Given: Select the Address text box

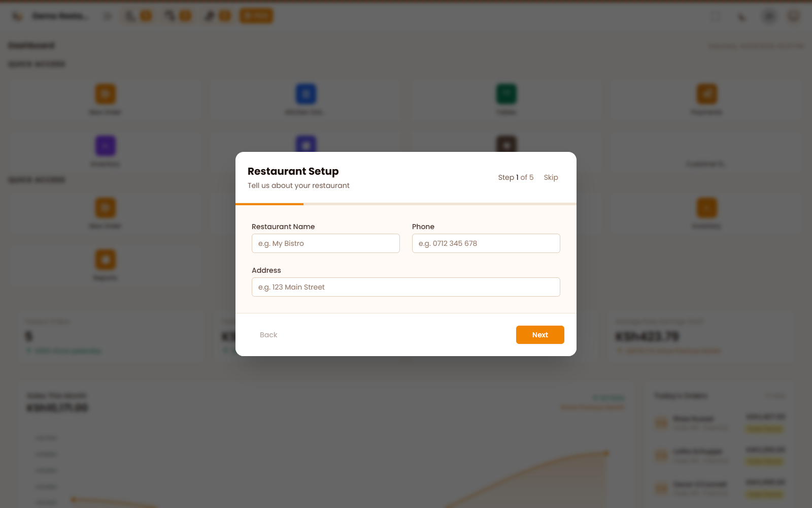Looking at the screenshot, I should pyautogui.click(x=406, y=287).
